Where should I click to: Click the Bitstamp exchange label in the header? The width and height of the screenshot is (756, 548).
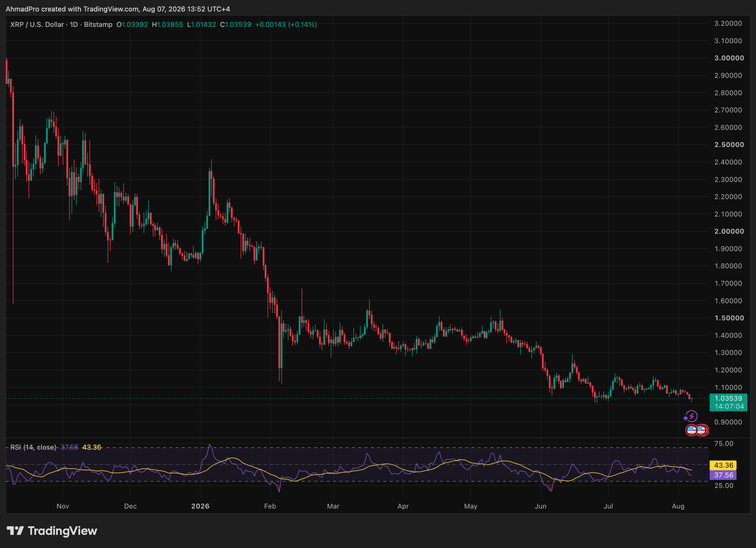coord(98,25)
